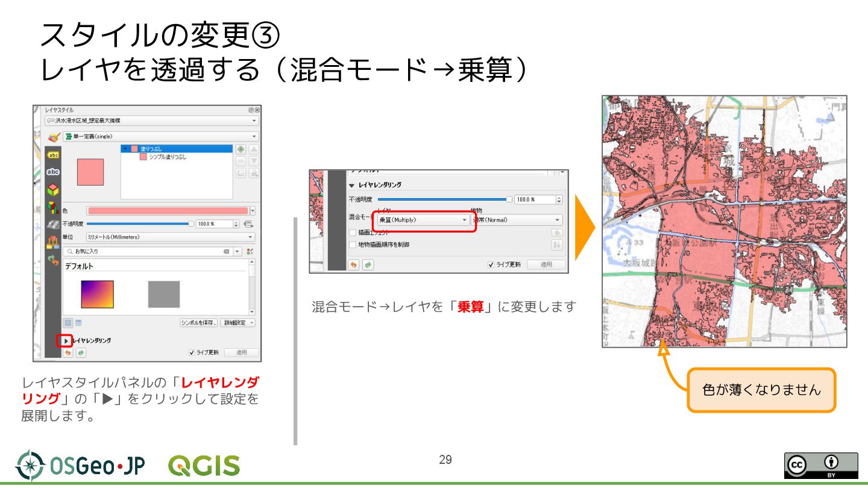Image resolution: width=868 pixels, height=488 pixels.
Task: Select the gray fill default symbol
Action: pos(164,294)
